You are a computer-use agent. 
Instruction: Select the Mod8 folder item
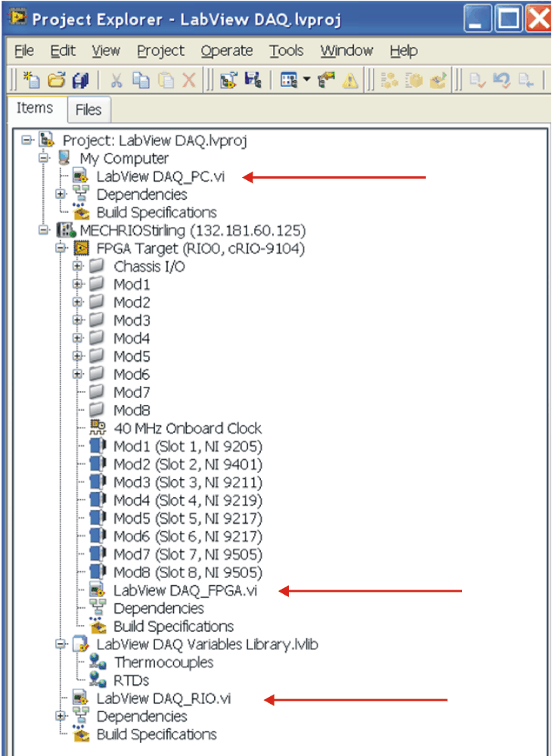pos(132,410)
